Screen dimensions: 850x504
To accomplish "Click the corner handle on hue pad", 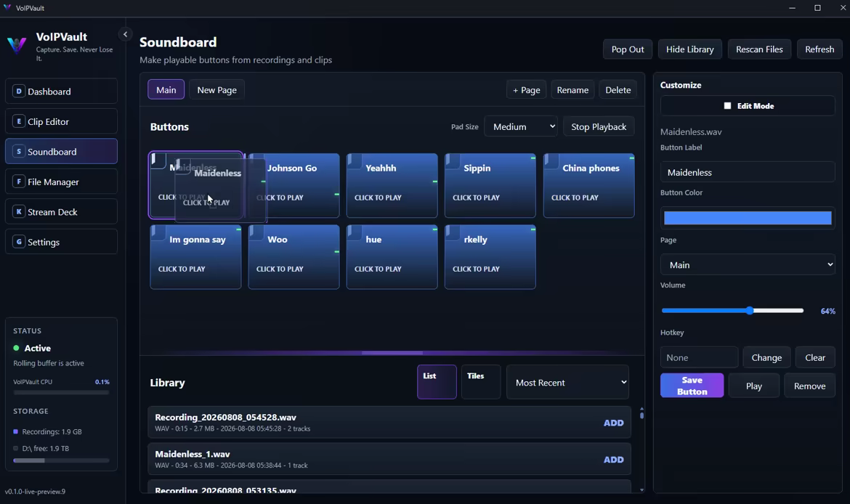I will point(355,232).
